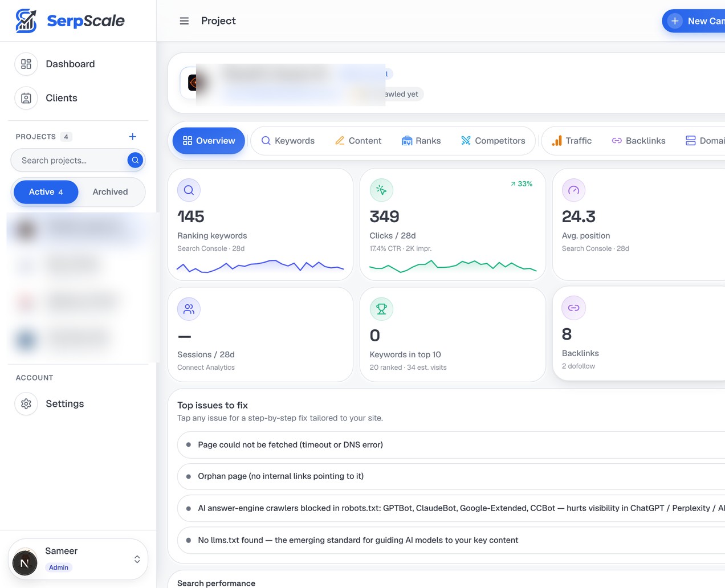725x588 pixels.
Task: Open the 8 Backlinks card
Action: tap(639, 333)
